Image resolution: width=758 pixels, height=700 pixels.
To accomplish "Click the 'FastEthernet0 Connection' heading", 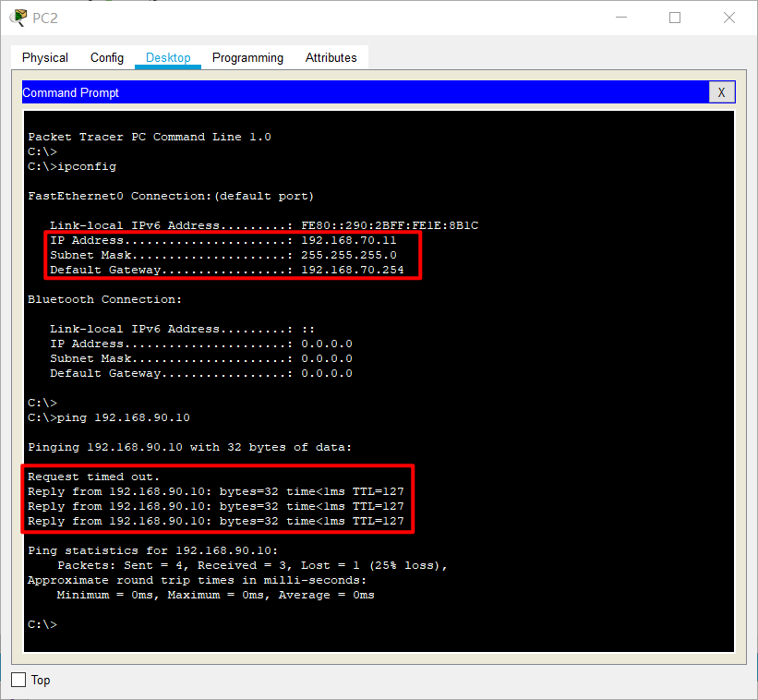I will click(171, 196).
